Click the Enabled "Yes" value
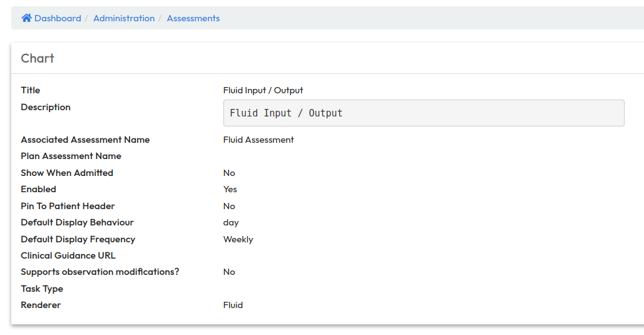Image resolution: width=644 pixels, height=335 pixels. (x=230, y=189)
